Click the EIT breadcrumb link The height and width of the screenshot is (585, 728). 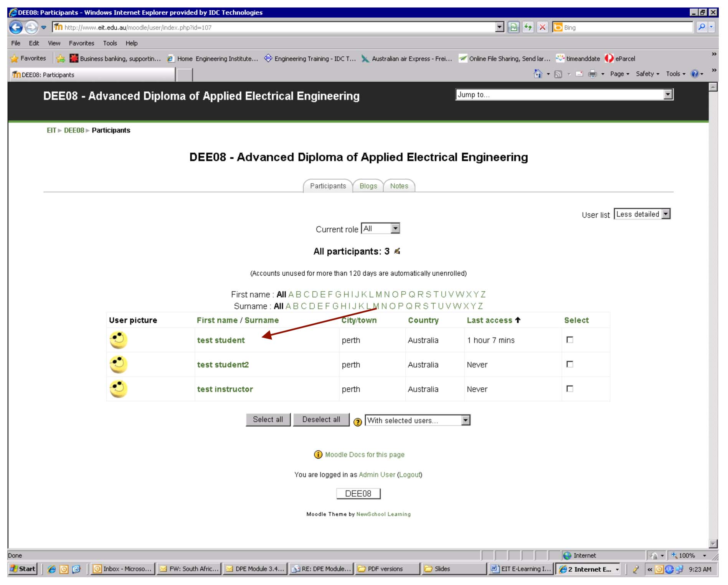tap(51, 130)
